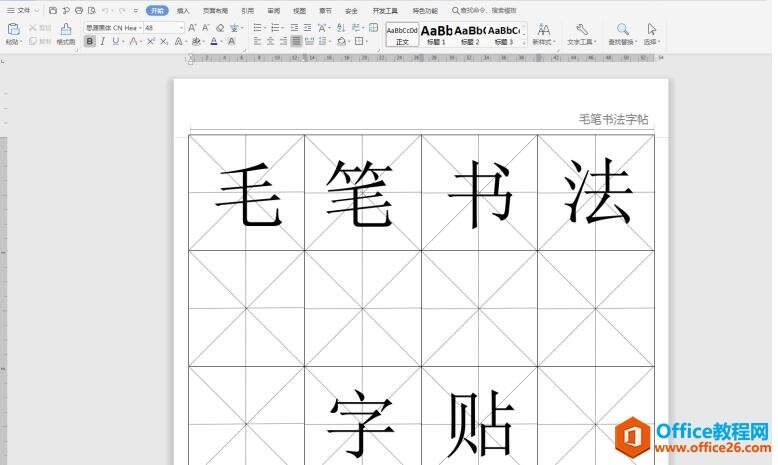Click the bullet list icon
This screenshot has height=465, width=778.
[x=257, y=28]
